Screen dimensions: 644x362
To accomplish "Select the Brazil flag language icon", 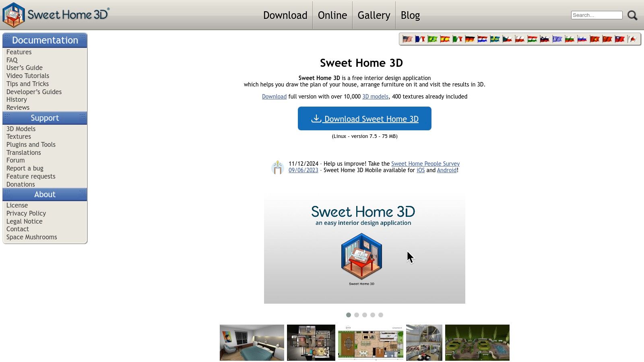I will 433,39.
